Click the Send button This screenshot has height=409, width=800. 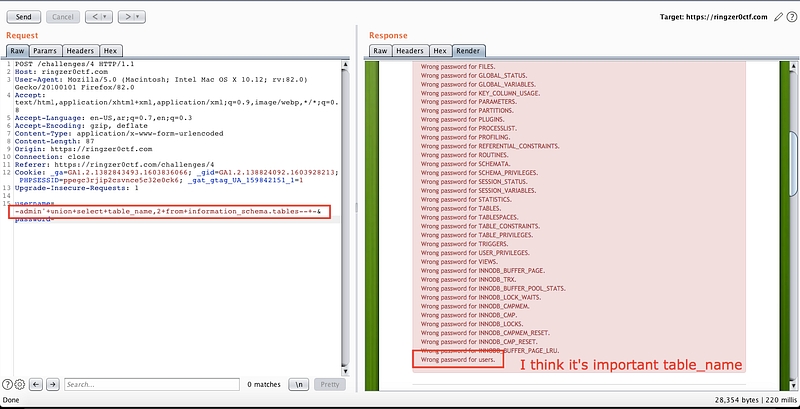click(23, 17)
